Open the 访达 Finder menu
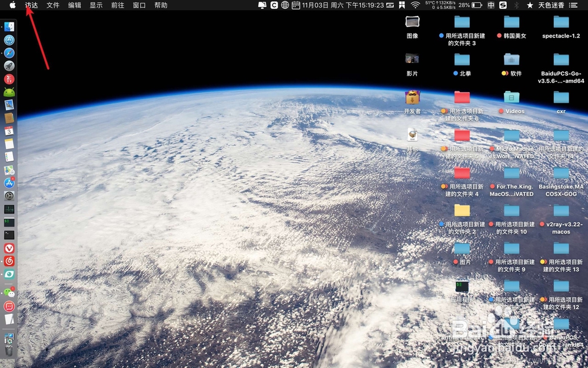This screenshot has width=588, height=368. pos(32,5)
